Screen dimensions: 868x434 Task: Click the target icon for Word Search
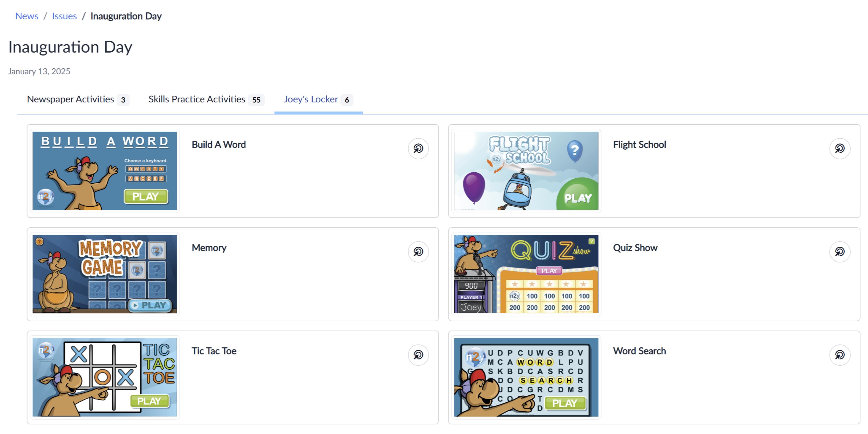(x=840, y=355)
